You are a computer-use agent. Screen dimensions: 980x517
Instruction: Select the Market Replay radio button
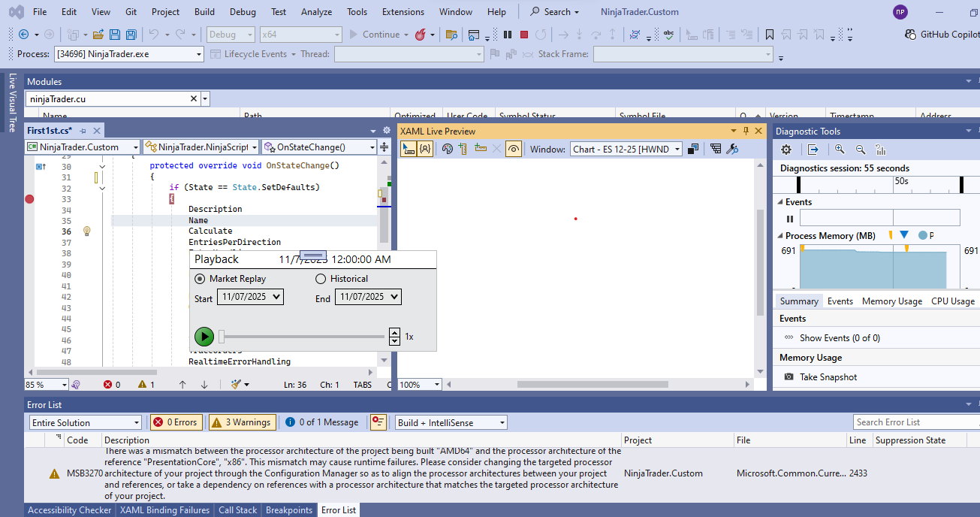click(x=200, y=279)
